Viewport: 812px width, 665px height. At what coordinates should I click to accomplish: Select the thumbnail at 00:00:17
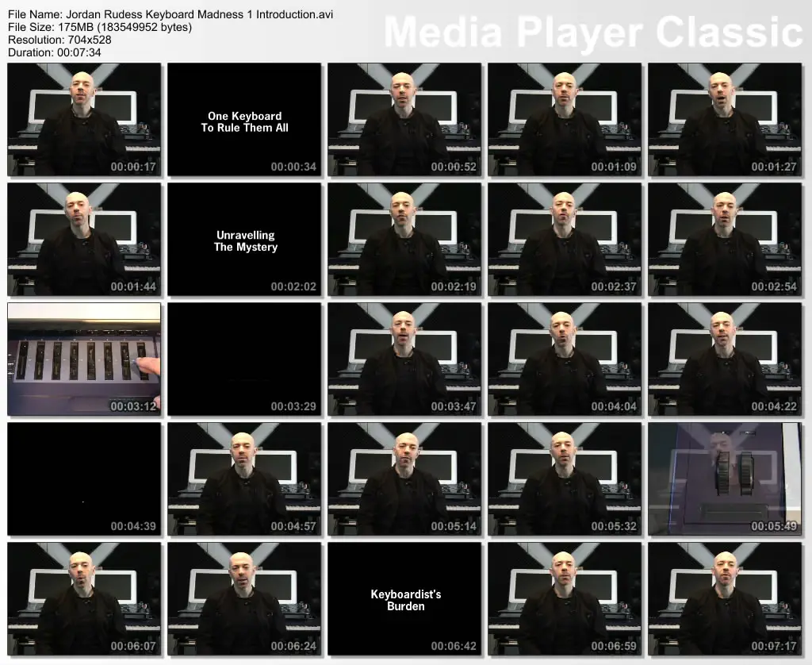(x=84, y=120)
